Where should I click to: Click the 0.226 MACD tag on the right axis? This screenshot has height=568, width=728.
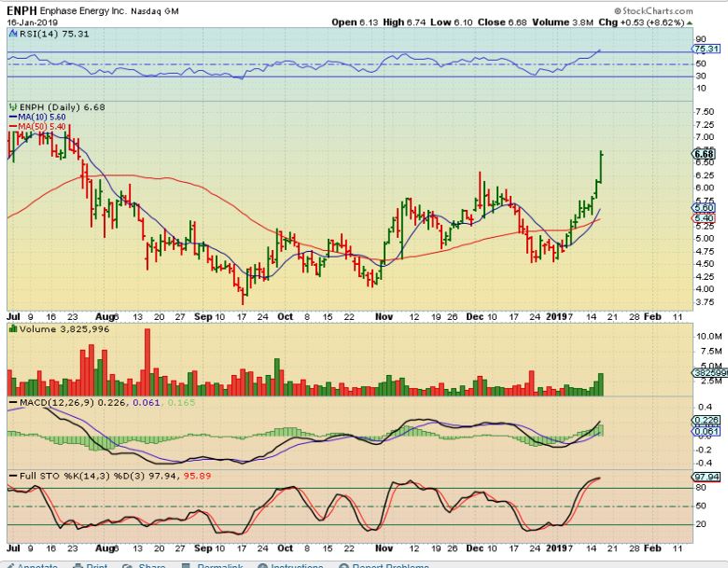707,421
